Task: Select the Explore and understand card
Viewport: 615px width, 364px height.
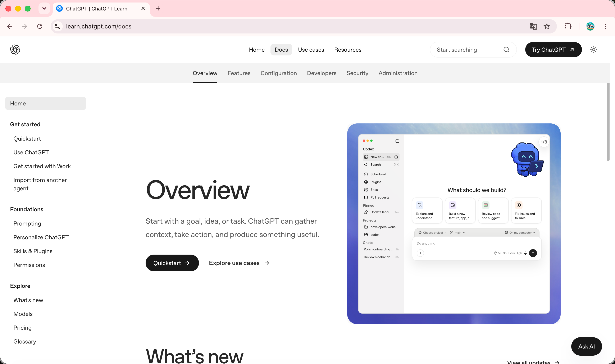Action: pos(427,210)
